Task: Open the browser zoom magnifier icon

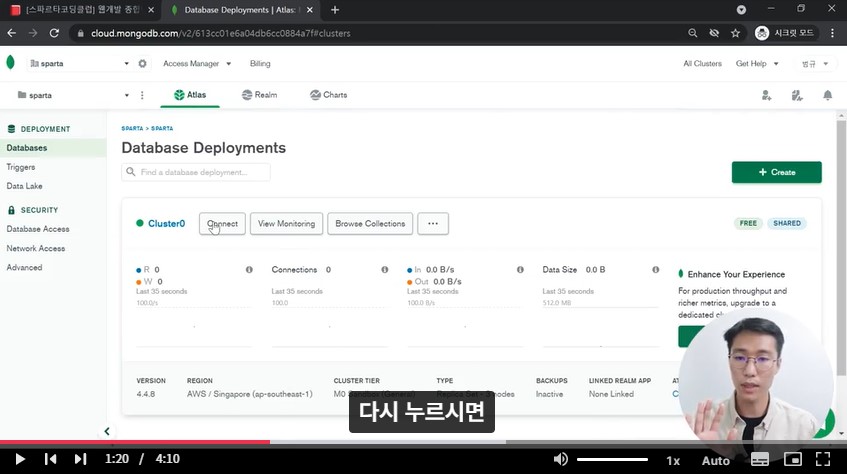Action: coord(693,33)
